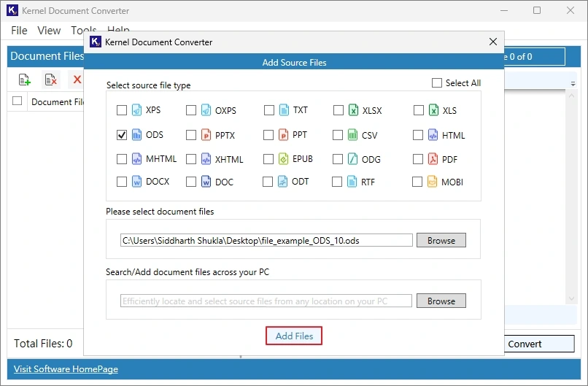This screenshot has height=386, width=588.
Task: Open the small dropdown arrow in right panel
Action: click(x=573, y=84)
